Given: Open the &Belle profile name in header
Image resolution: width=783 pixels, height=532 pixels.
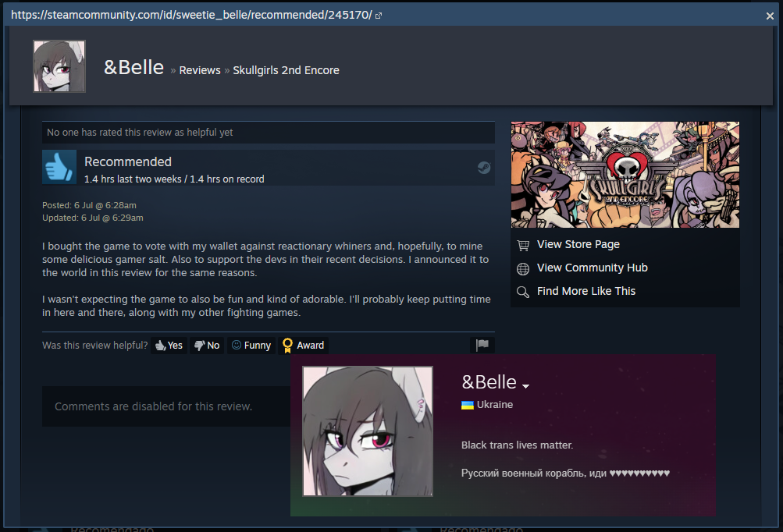Looking at the screenshot, I should [x=133, y=67].
